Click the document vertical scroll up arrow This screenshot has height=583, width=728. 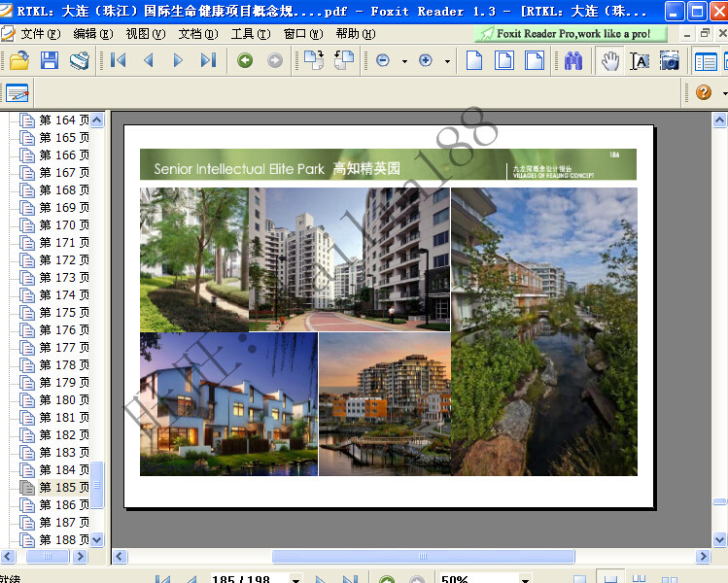(x=719, y=120)
